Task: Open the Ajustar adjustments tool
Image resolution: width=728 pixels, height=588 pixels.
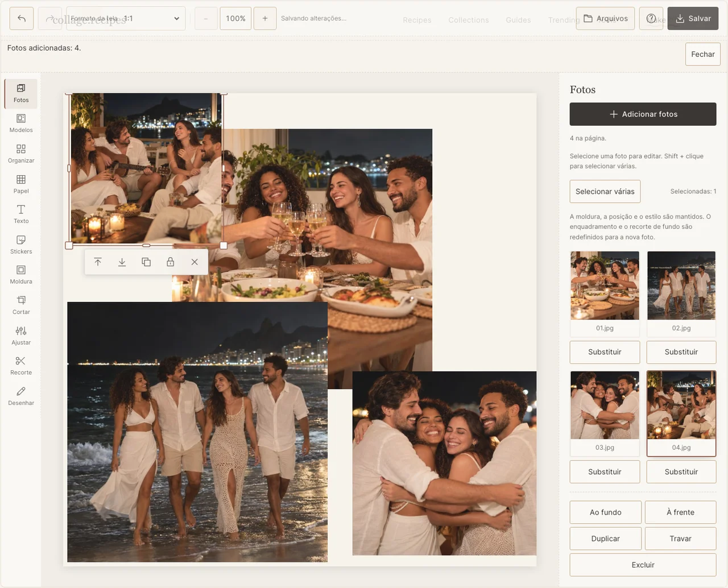Action: pyautogui.click(x=21, y=336)
